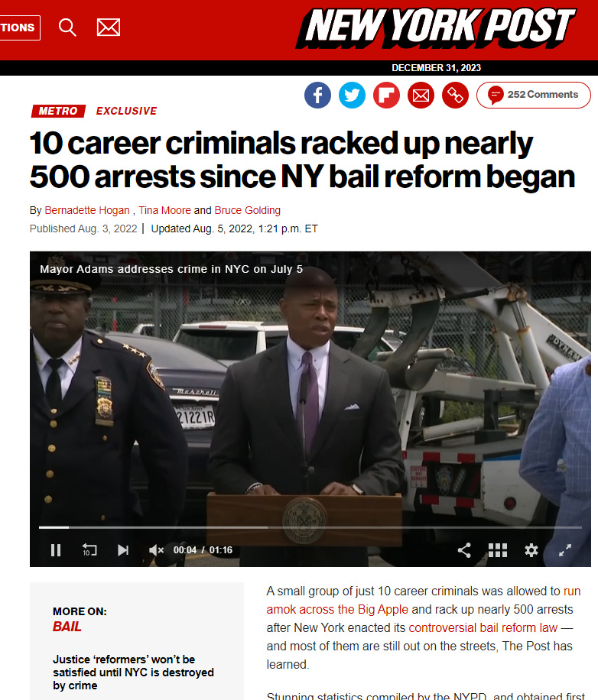Open the search magnifier icon
The width and height of the screenshot is (598, 700).
coord(67,28)
